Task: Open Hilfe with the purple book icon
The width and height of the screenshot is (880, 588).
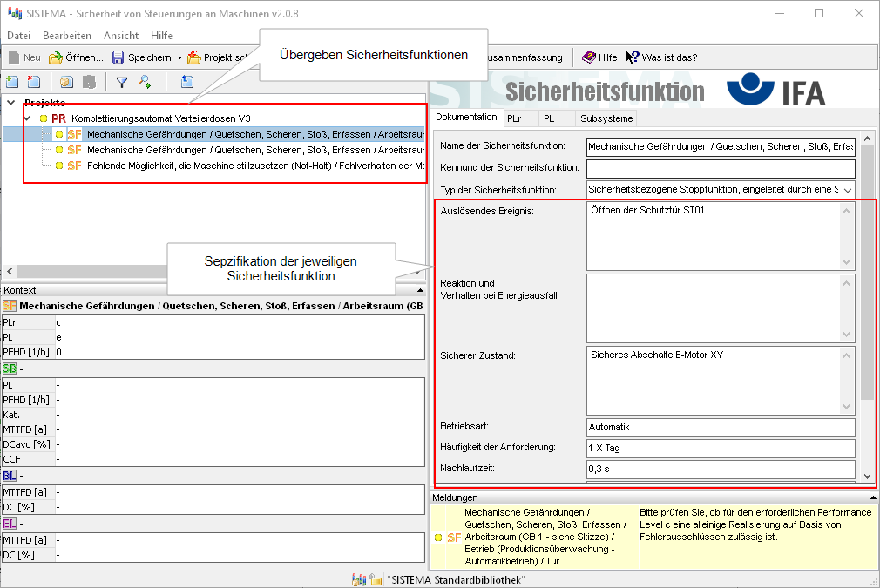Action: (x=589, y=57)
